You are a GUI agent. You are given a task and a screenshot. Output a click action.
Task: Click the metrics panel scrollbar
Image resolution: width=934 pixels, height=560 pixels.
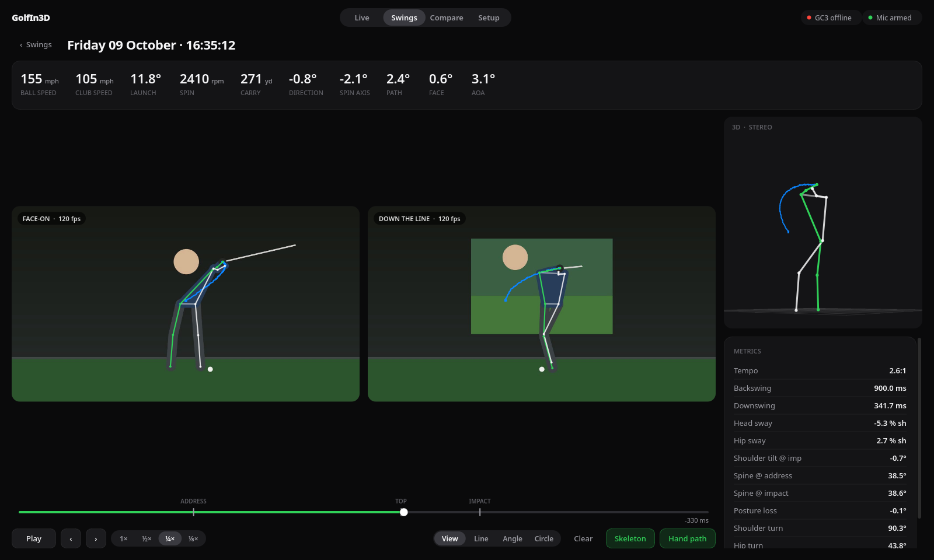coord(919,429)
